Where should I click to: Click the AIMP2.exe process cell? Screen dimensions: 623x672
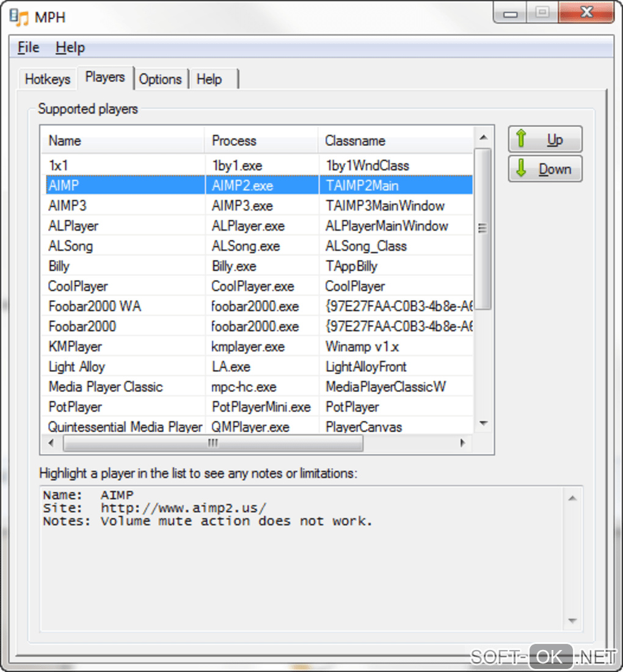261,186
